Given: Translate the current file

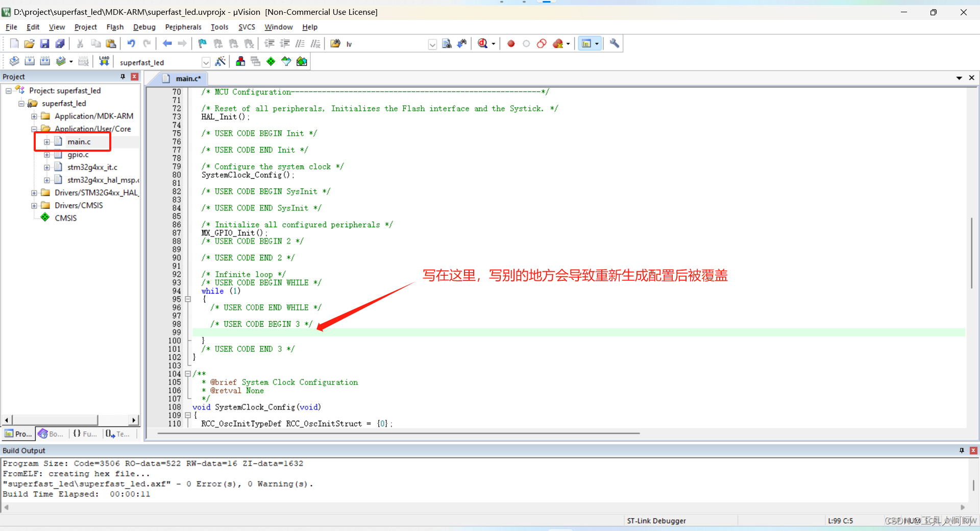Looking at the screenshot, I should tap(14, 62).
